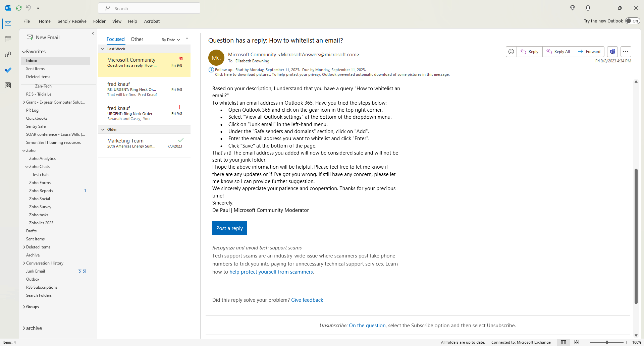The image size is (644, 346).
Task: Click the red follow-up flag on Microsoft Community email
Action: [180, 59]
